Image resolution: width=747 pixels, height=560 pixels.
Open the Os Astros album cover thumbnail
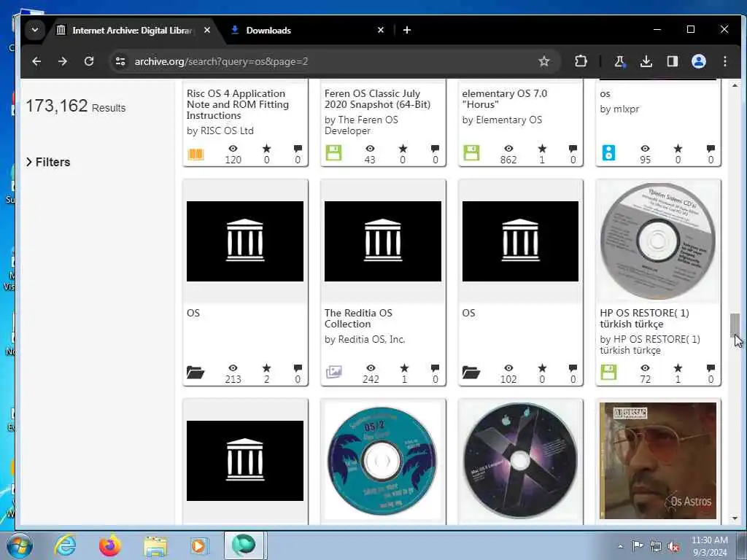(x=657, y=461)
